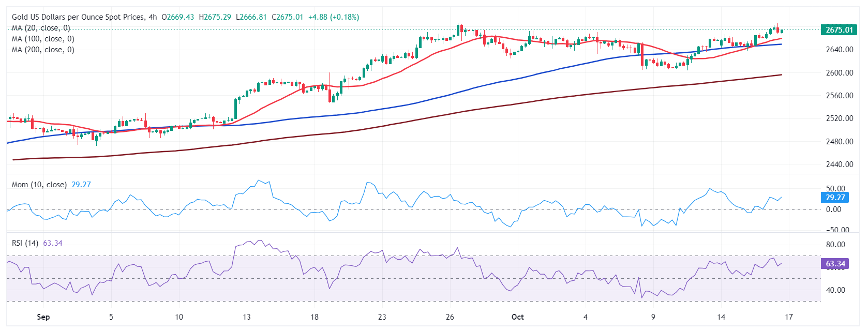
Task: Click the RSI legend value 63.34
Action: tap(53, 243)
